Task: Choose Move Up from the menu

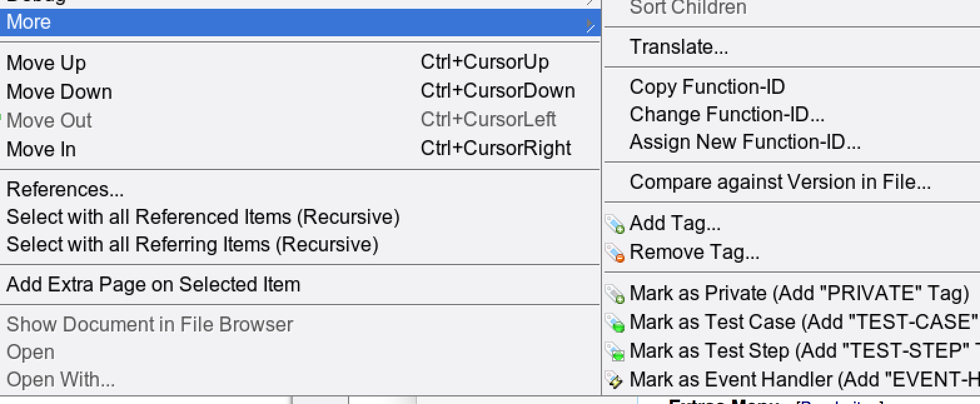Action: pyautogui.click(x=46, y=63)
